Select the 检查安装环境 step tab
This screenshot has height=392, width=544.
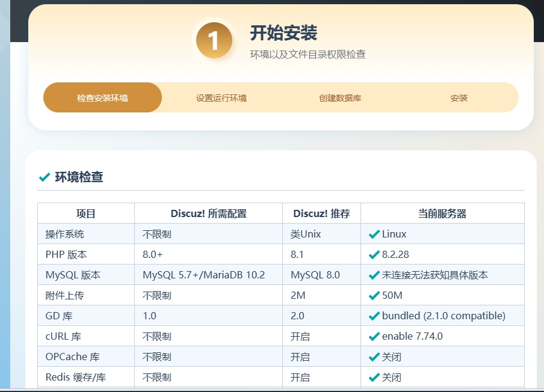(102, 98)
